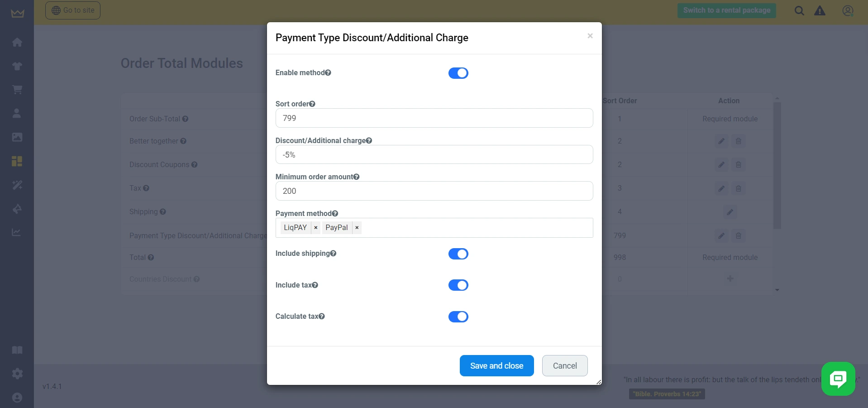Open the shopping cart sidebar icon

(17, 90)
